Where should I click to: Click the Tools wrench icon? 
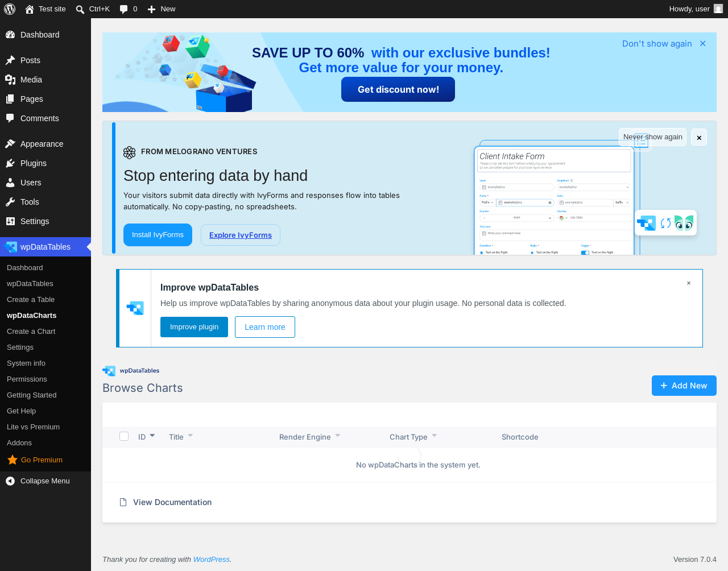tap(10, 202)
